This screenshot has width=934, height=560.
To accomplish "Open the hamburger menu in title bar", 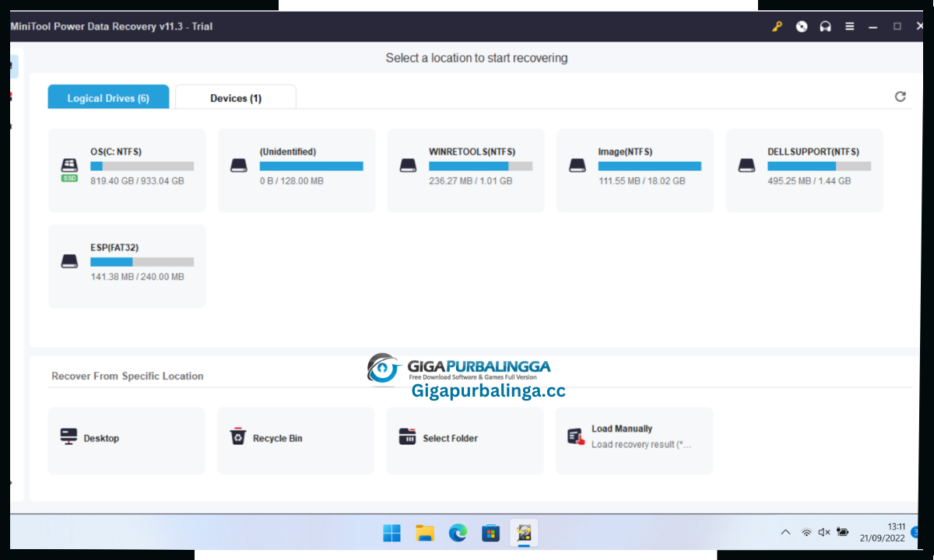I will coord(851,26).
